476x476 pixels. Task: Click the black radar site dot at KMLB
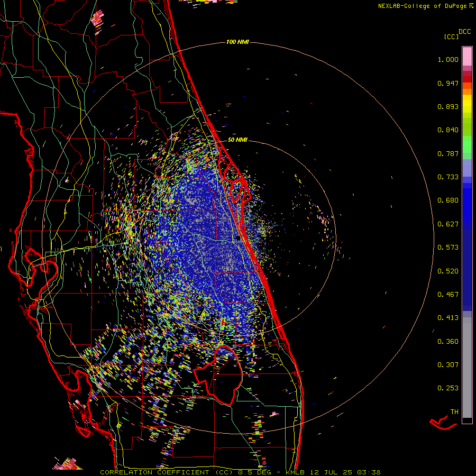click(x=237, y=239)
